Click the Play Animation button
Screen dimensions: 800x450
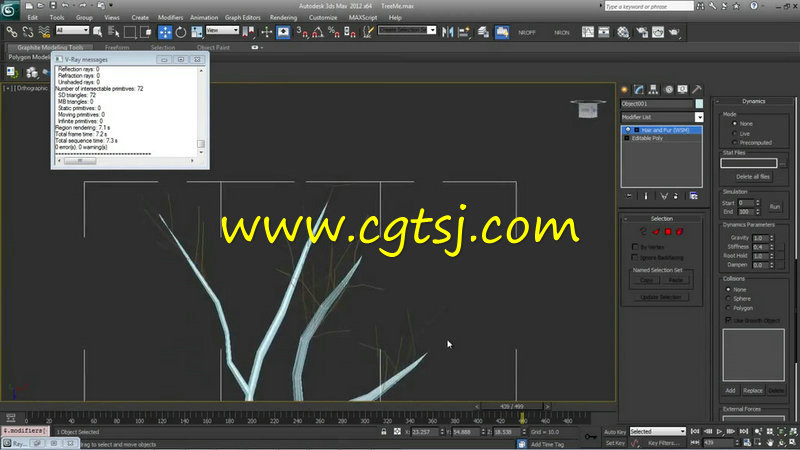coord(719,432)
